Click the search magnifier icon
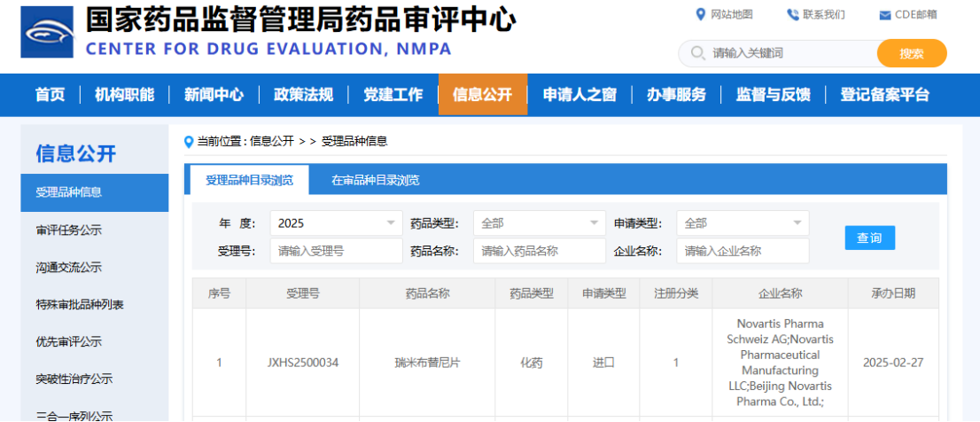 [x=696, y=53]
